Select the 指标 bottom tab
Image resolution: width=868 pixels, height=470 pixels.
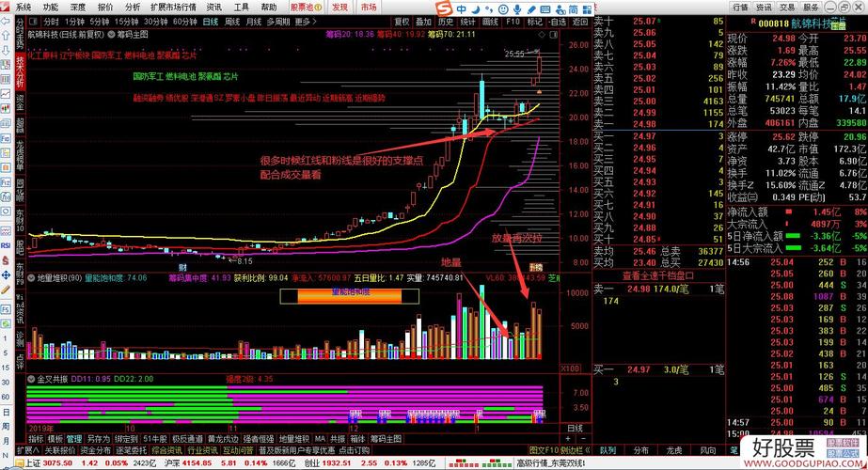coord(36,439)
